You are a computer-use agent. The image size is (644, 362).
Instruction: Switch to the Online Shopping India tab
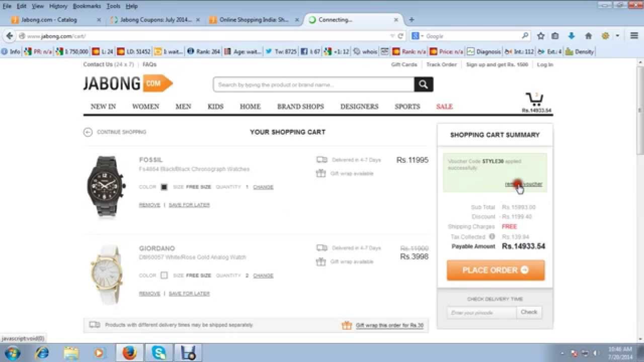254,20
